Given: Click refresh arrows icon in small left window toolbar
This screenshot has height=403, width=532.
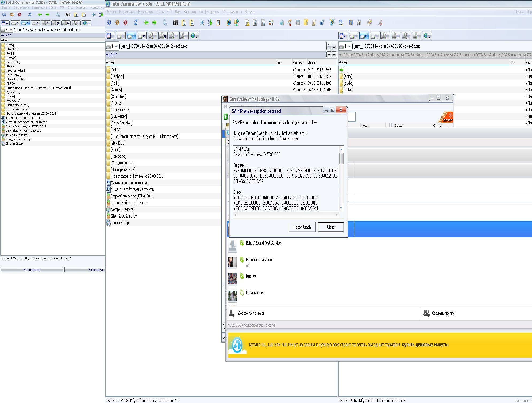Looking at the screenshot, I should (x=30, y=14).
